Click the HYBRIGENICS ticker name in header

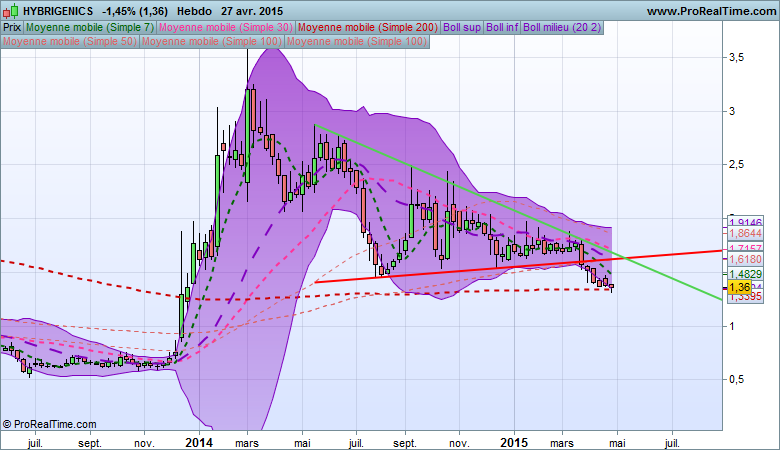tap(57, 10)
